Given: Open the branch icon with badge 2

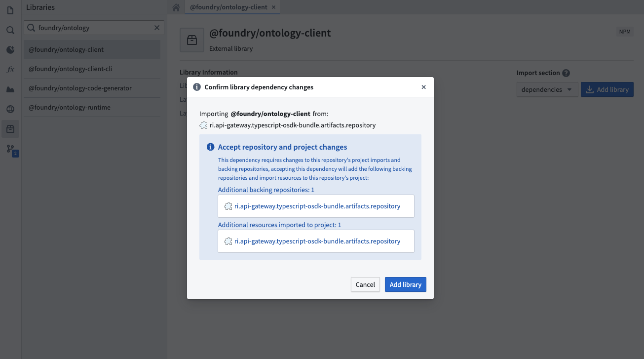Looking at the screenshot, I should tap(11, 150).
